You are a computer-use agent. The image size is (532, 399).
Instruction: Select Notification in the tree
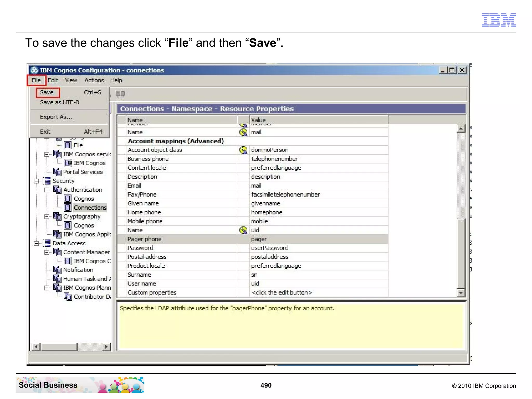(x=78, y=270)
